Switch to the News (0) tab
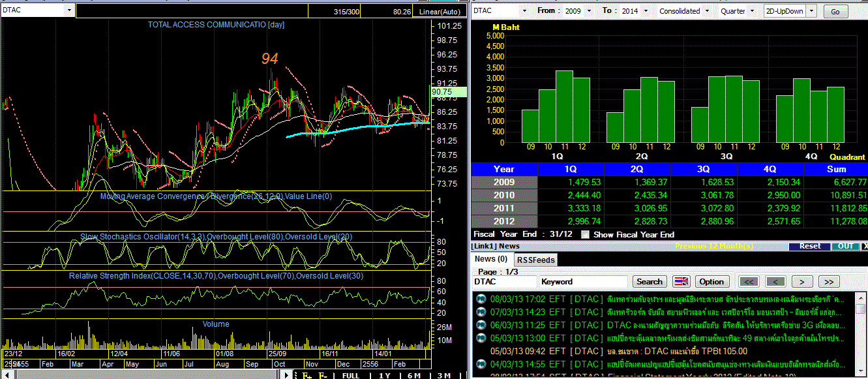This screenshot has width=868, height=379. [491, 259]
